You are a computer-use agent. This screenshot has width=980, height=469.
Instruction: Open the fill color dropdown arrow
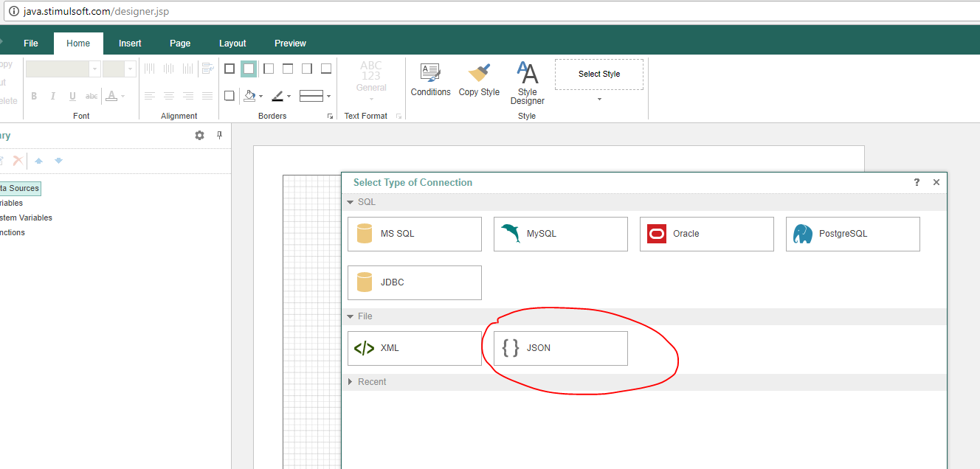261,97
